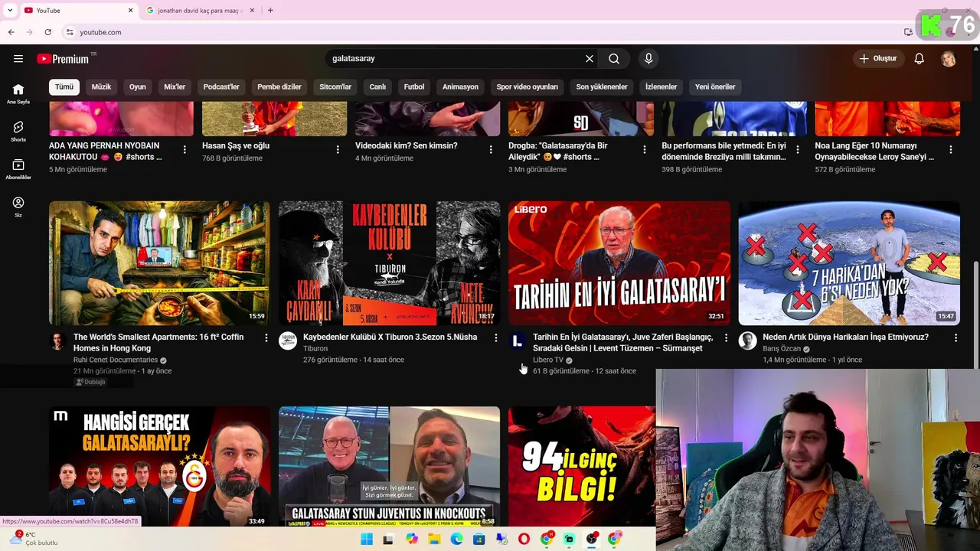Open the Siz section in the sidebar

(18, 207)
